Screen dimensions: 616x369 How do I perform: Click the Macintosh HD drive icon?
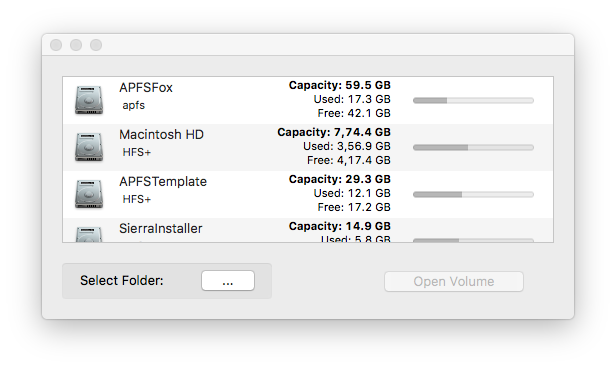click(89, 147)
